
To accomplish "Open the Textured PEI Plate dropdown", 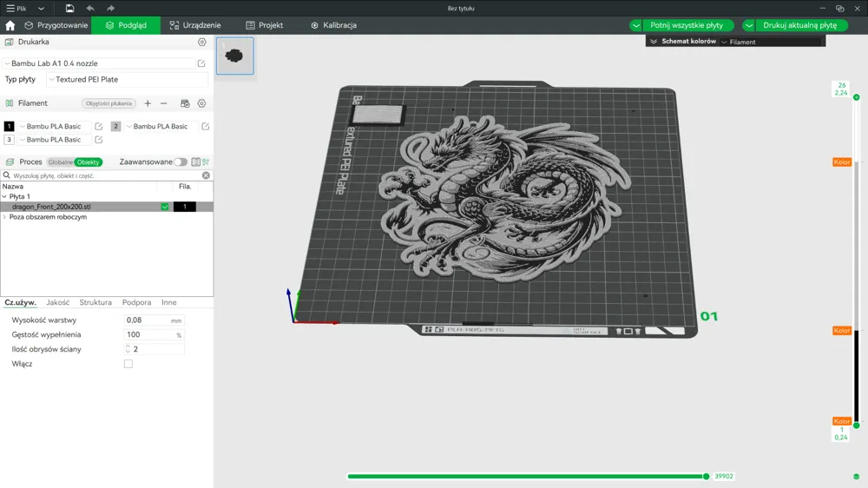I will [128, 79].
